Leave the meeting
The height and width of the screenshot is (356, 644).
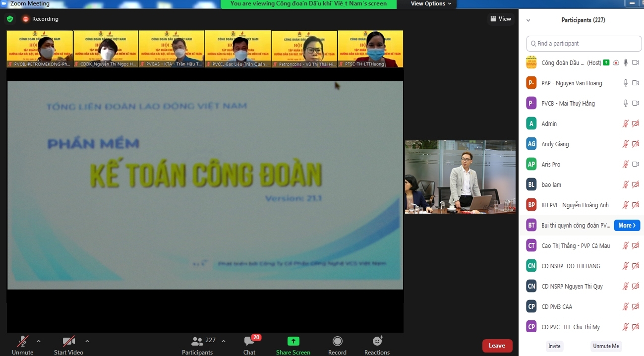point(497,346)
